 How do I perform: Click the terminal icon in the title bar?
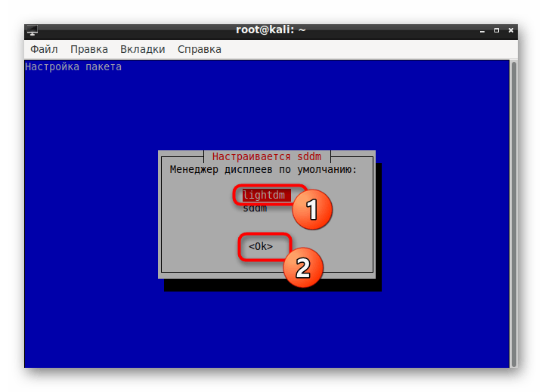[33, 30]
